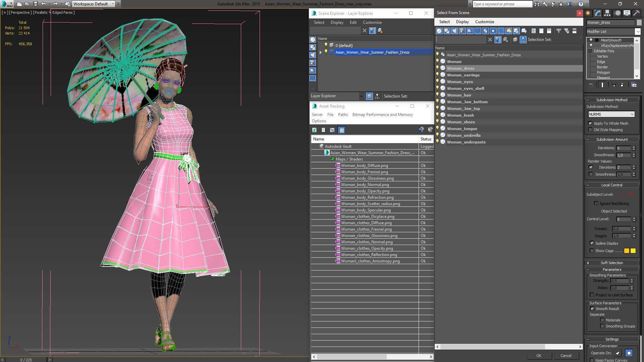Increase viewport Iterations spinner
644x362 pixels.
click(x=634, y=147)
